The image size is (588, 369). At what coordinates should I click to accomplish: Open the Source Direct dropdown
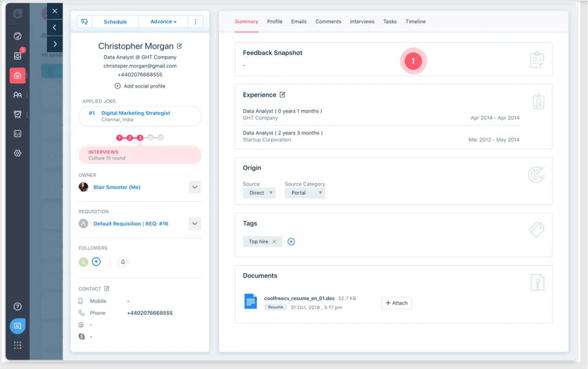(x=259, y=193)
